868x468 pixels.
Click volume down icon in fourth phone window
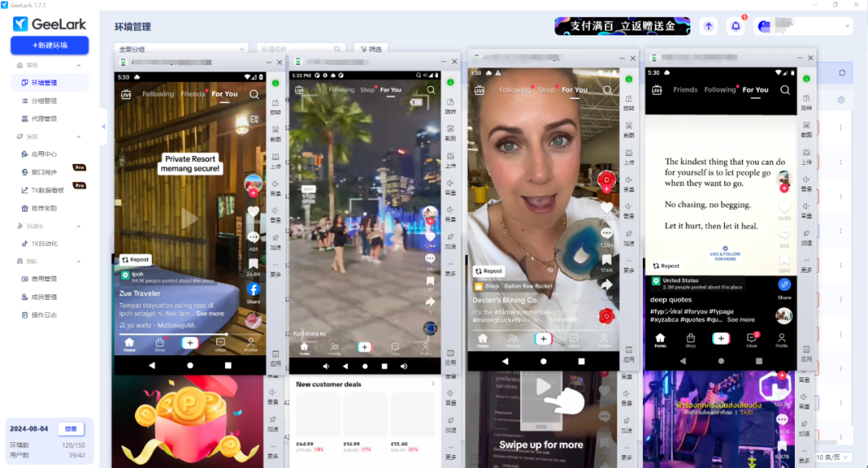pyautogui.click(x=807, y=211)
